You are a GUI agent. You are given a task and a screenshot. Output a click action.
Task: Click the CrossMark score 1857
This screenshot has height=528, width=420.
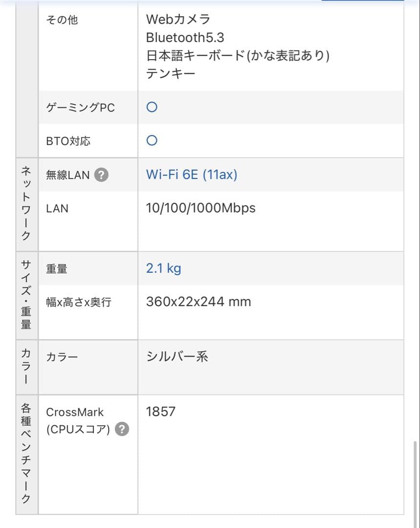point(161,412)
